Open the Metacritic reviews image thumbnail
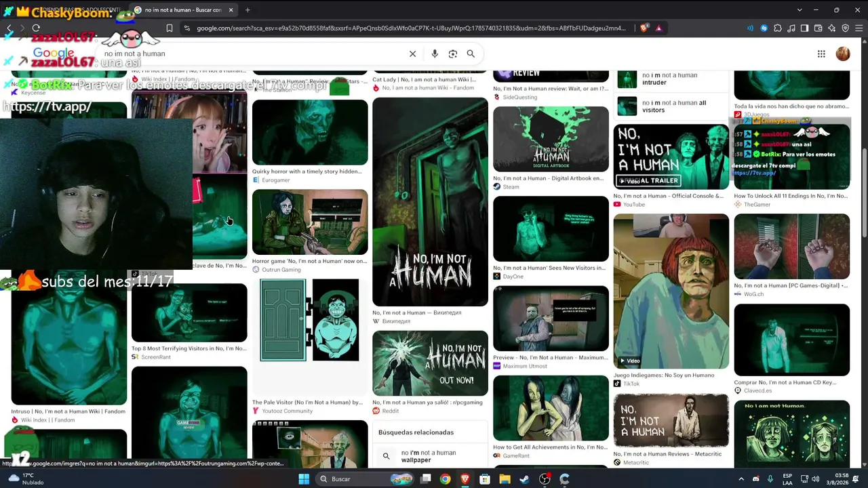This screenshot has width=868, height=488. [x=671, y=422]
